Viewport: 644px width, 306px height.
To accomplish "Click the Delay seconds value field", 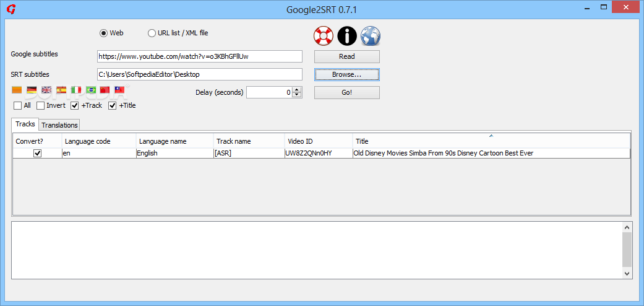I will [270, 92].
